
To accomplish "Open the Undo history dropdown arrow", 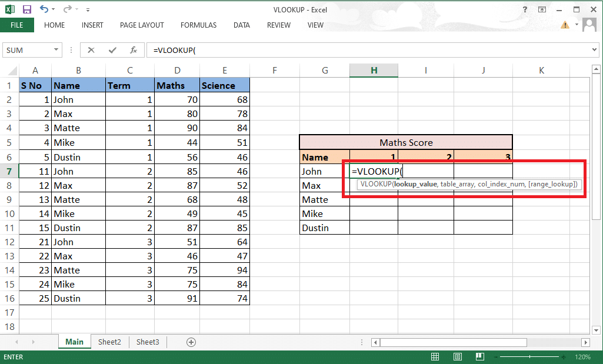I will (53, 9).
